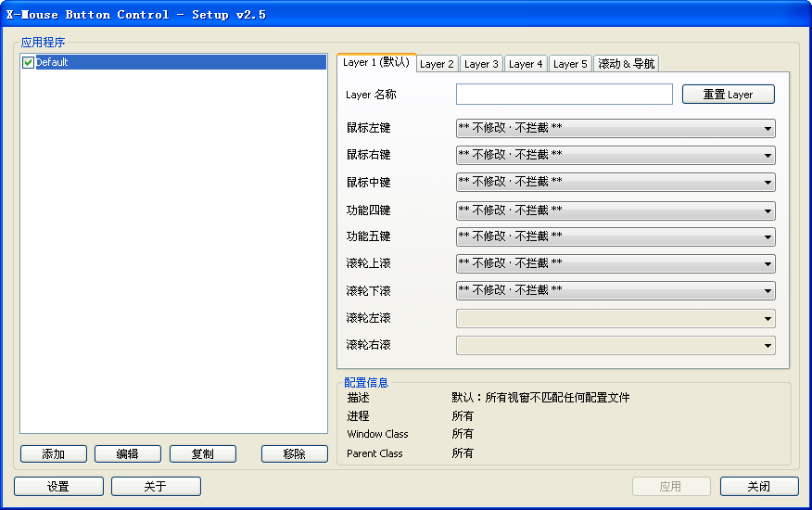
Task: Expand the 鼠标中键 dropdown
Action: [x=615, y=182]
